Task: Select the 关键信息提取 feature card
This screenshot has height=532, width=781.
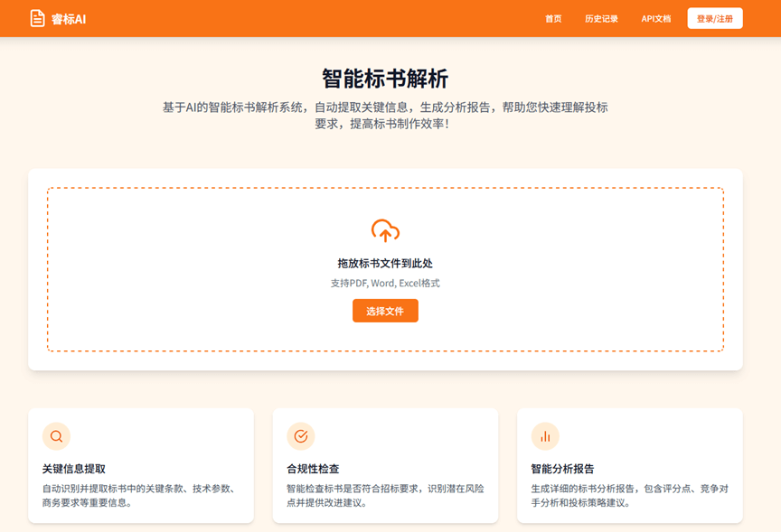Action: [141, 465]
